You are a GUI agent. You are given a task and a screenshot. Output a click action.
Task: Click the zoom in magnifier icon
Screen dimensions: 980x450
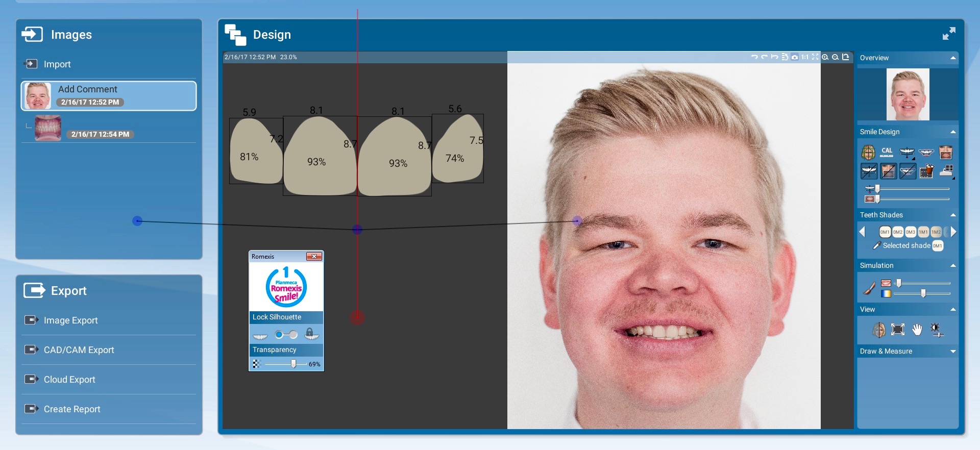[x=825, y=57]
